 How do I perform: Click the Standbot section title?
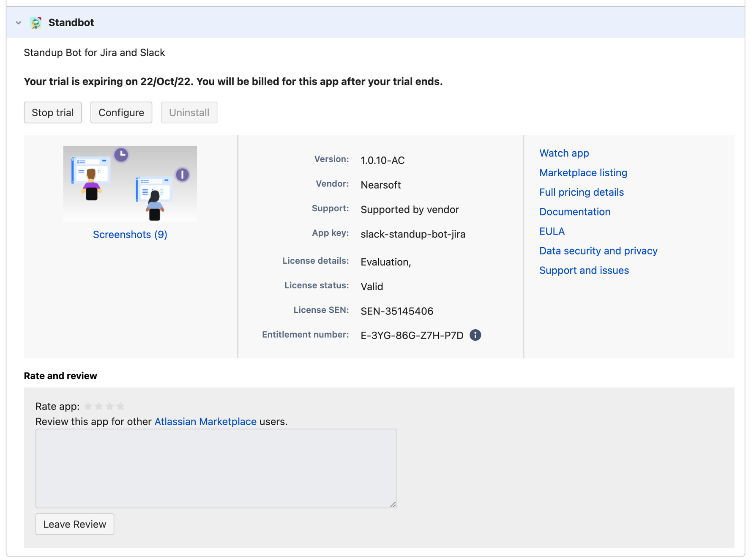point(71,22)
